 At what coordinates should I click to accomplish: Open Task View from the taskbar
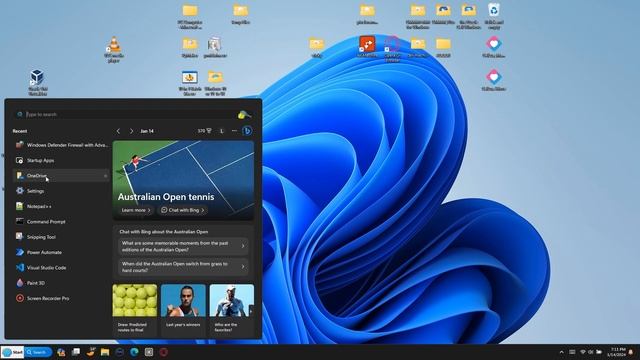[76, 352]
